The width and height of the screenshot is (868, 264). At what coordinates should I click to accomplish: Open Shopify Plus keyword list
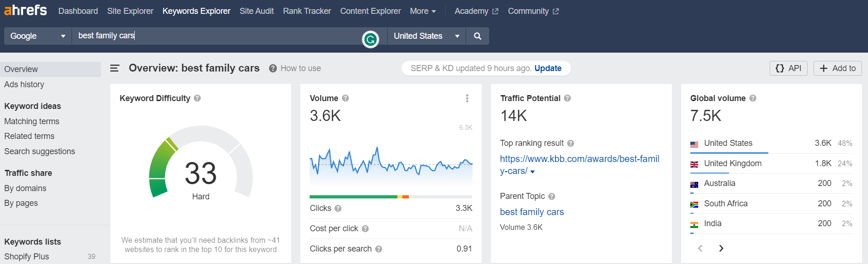[x=26, y=257]
